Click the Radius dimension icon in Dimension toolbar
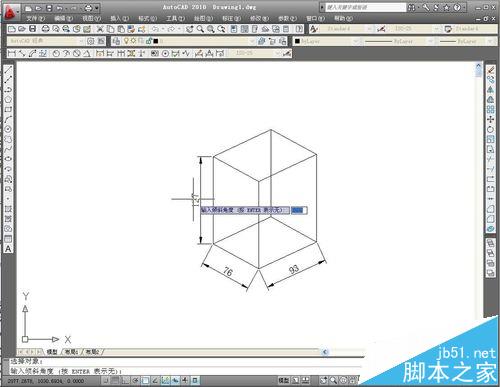500x387 pixels. click(x=56, y=53)
